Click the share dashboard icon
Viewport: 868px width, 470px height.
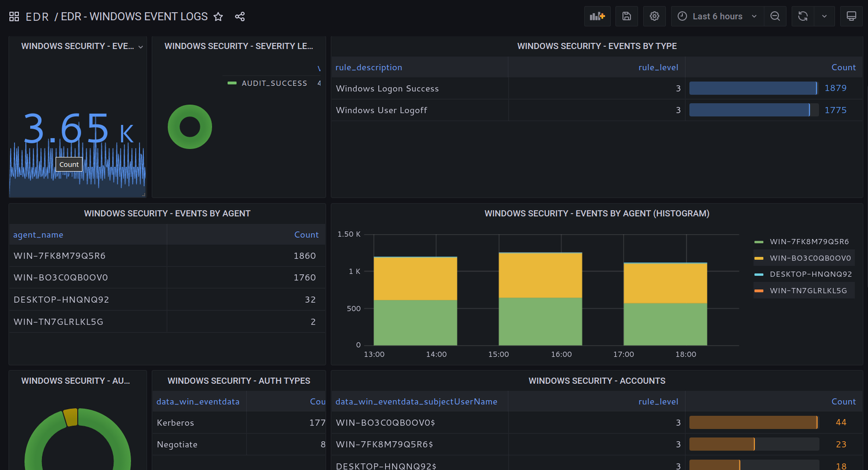click(240, 17)
